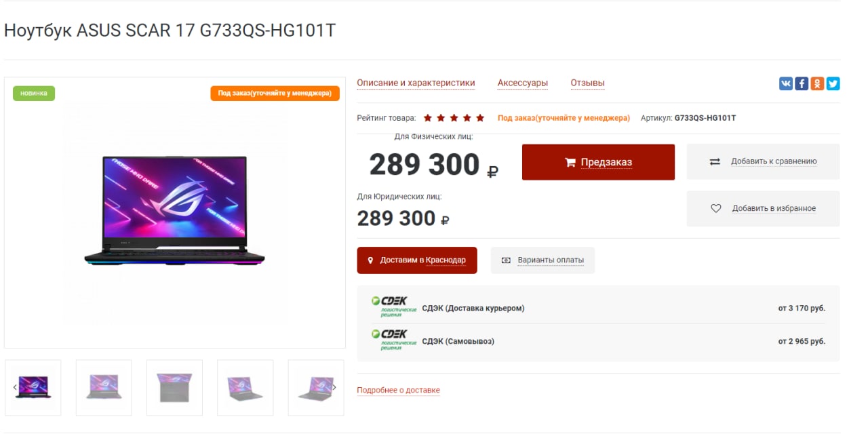Screen dimensions: 868x436
Task: Open the Доставим в Краснодар city selector
Action: pos(417,260)
